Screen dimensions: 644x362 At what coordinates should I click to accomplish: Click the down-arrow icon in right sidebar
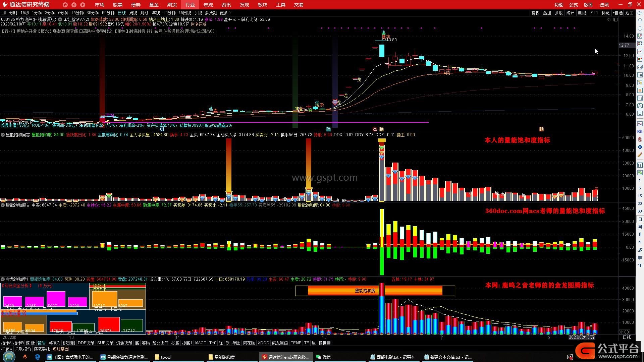coord(640,28)
